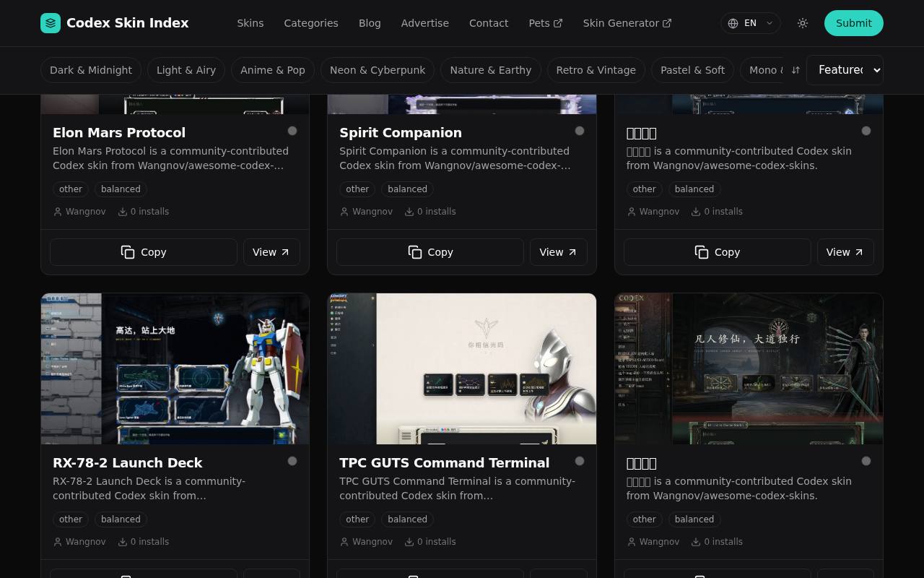Click the download icon on RX-78-2 Launch Deck
Screen dimensions: 924x578
(123, 542)
